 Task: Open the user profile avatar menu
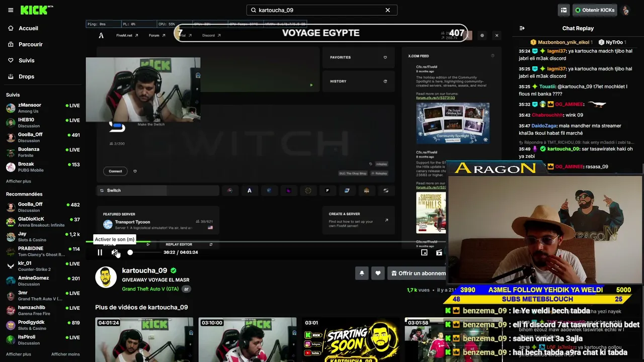tap(626, 10)
